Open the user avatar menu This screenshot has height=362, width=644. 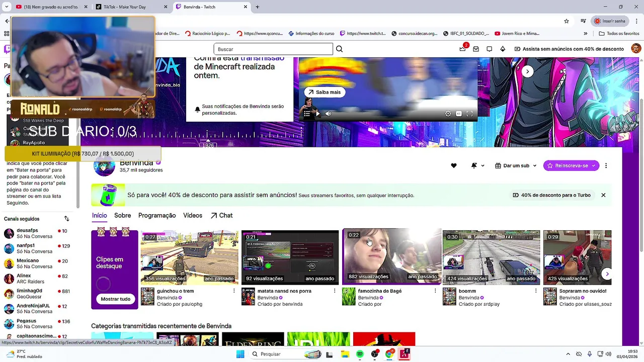click(x=636, y=49)
